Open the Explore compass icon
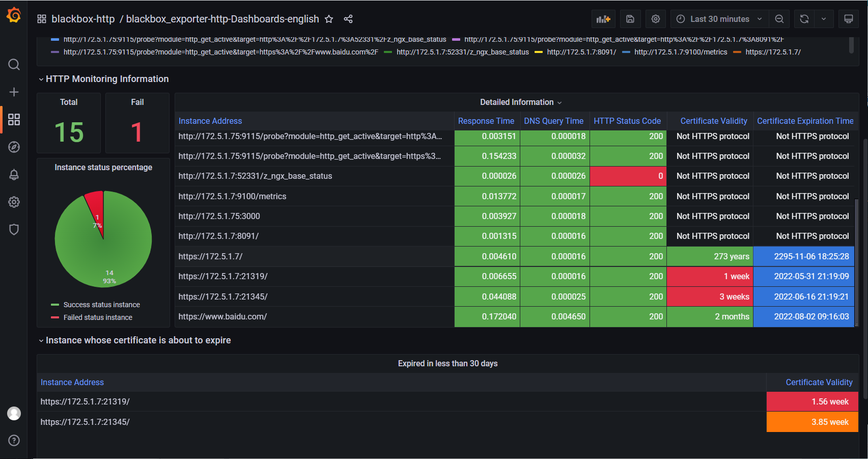868x459 pixels. point(14,147)
